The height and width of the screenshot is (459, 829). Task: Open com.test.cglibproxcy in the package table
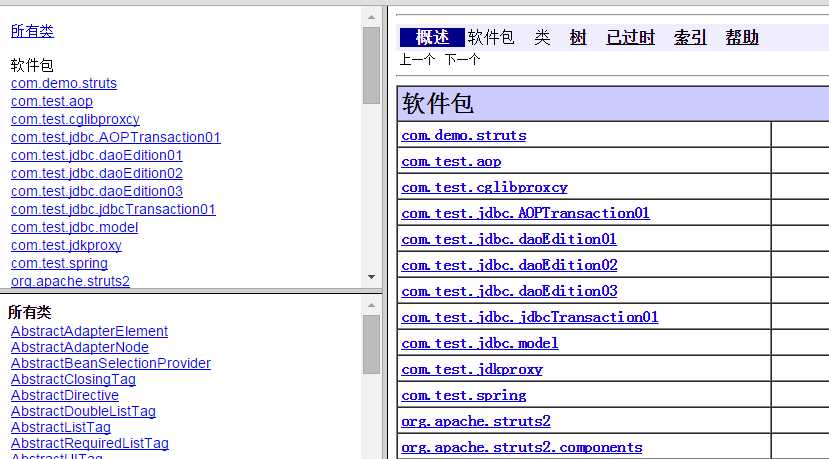(x=484, y=187)
